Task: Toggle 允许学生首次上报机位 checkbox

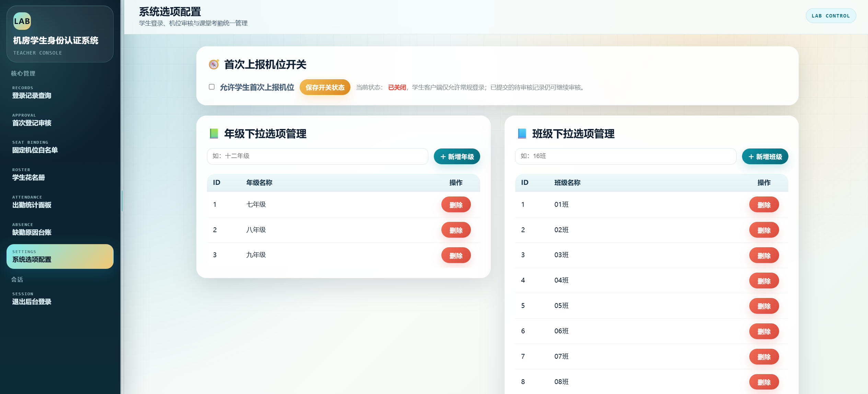Action: click(x=212, y=87)
